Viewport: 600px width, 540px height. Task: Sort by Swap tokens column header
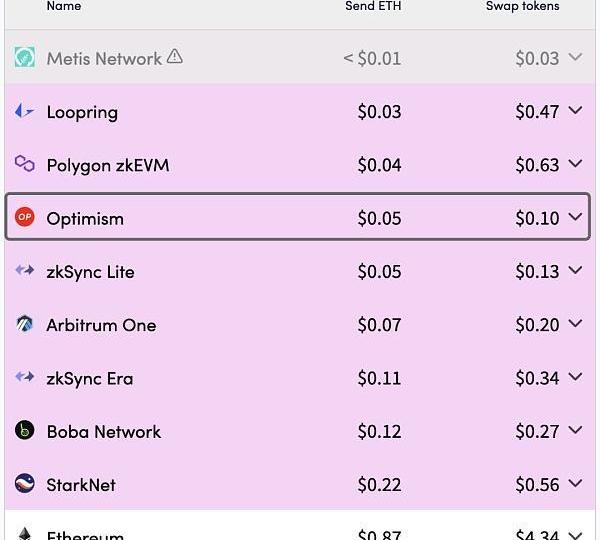(x=522, y=6)
